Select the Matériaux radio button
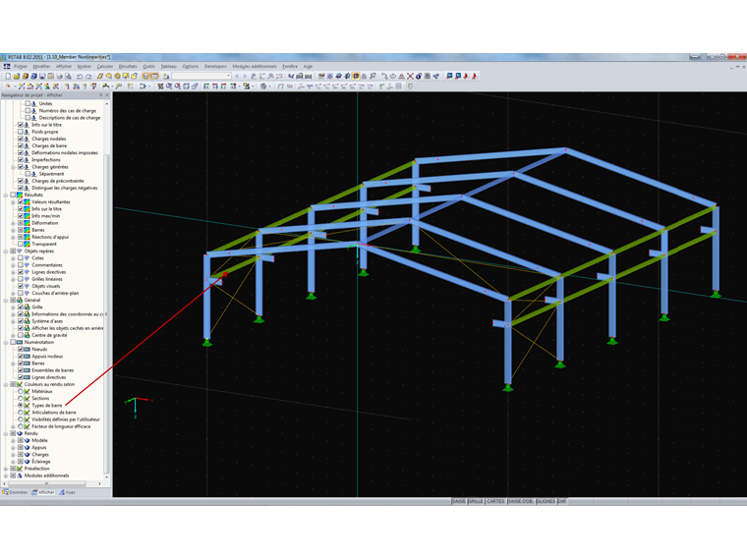Image resolution: width=747 pixels, height=560 pixels. click(21, 391)
